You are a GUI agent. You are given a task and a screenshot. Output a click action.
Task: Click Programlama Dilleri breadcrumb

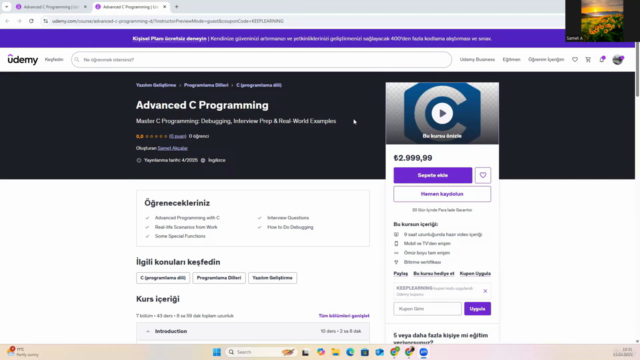click(x=206, y=85)
